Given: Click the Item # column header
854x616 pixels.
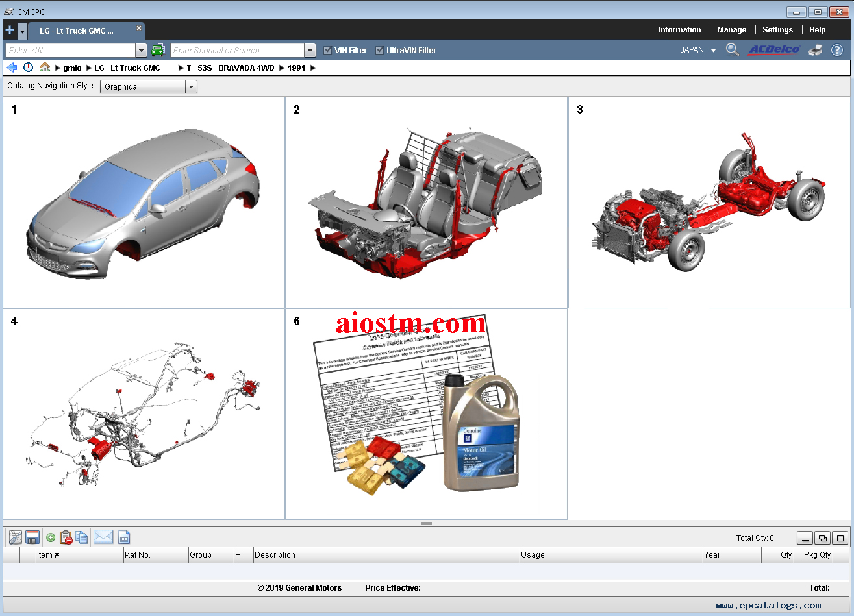Looking at the screenshot, I should click(x=79, y=555).
